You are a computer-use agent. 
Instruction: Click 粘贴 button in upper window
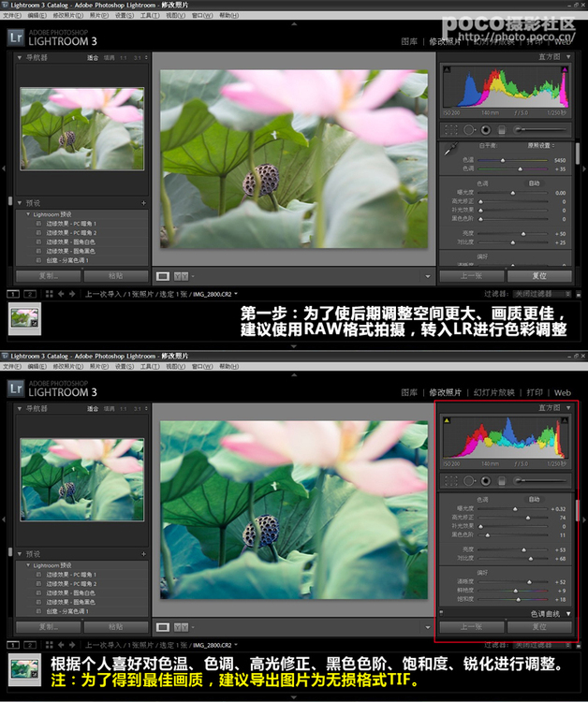tap(115, 276)
